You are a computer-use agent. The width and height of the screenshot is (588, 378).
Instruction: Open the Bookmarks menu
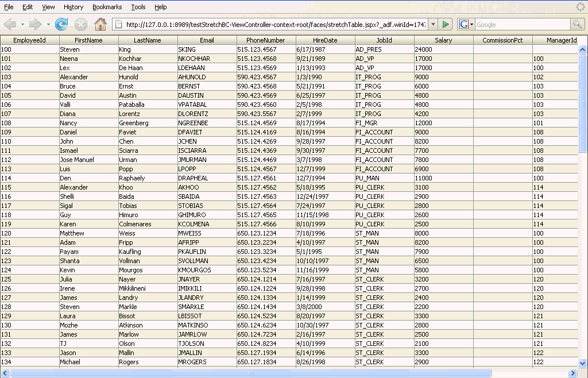coord(107,7)
